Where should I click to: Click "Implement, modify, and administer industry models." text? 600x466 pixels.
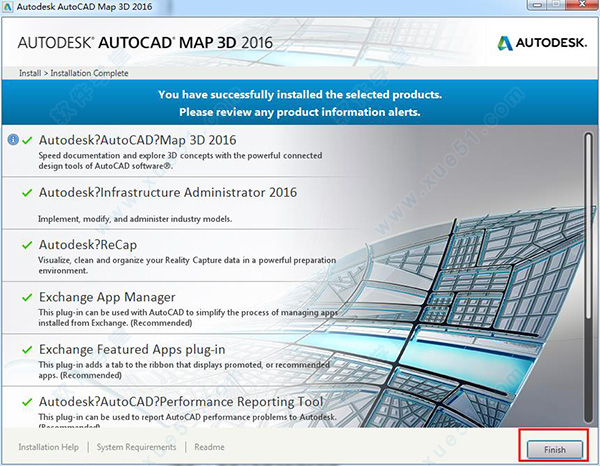(x=135, y=219)
